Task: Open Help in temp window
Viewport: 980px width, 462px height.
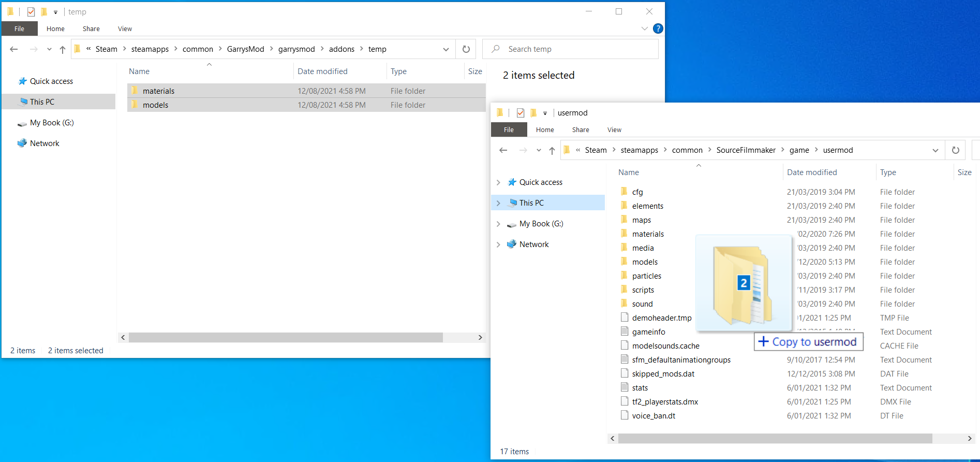Action: coord(658,28)
